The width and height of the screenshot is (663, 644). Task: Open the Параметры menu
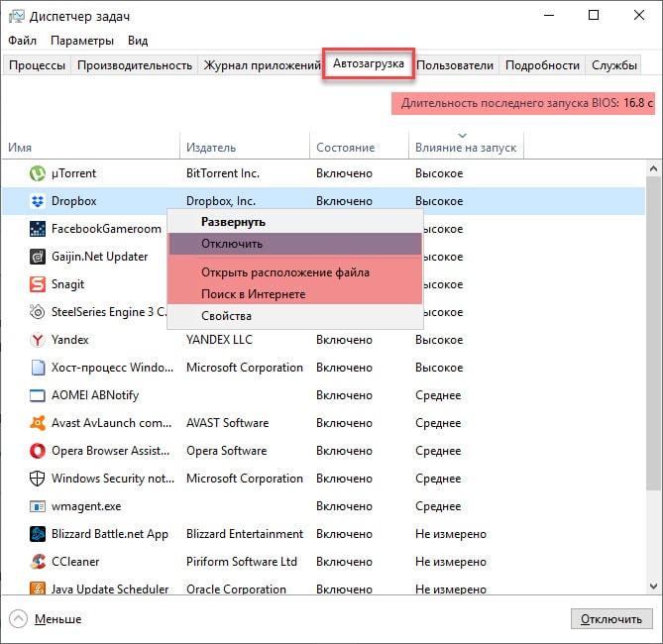[x=82, y=41]
